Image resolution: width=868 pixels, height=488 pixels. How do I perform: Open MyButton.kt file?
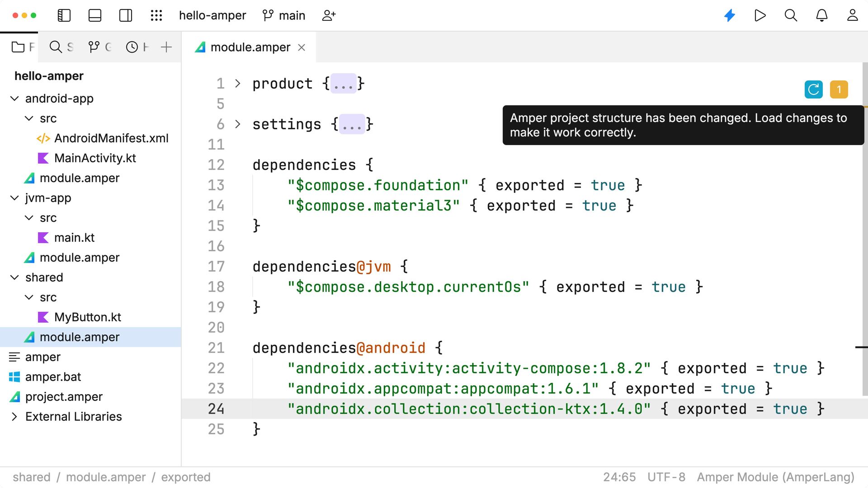pos(88,317)
